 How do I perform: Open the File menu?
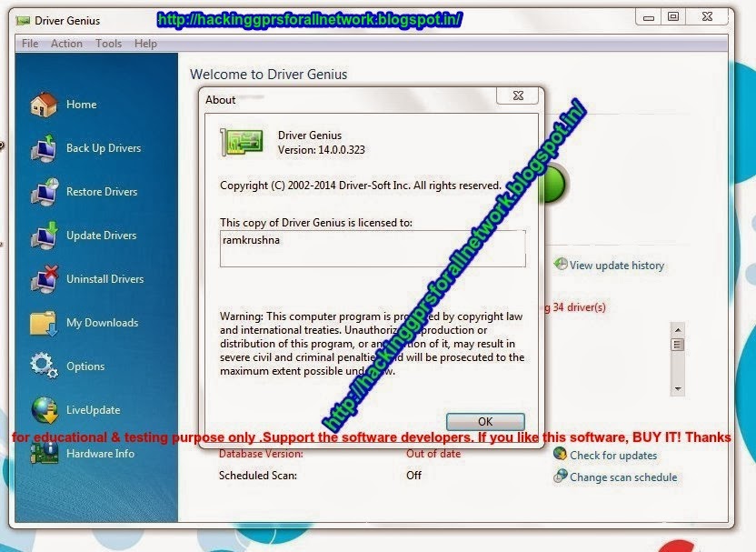pos(30,44)
